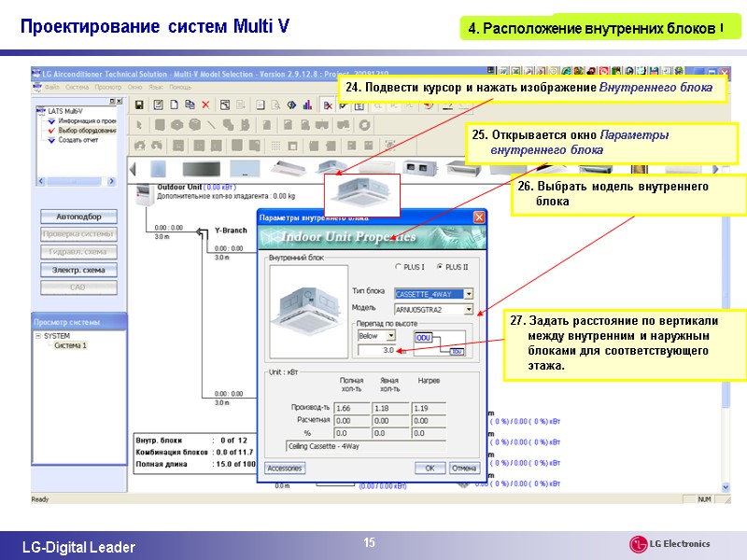Click the New blank document toolbar icon
This screenshot has height=560, width=747.
coord(175,105)
